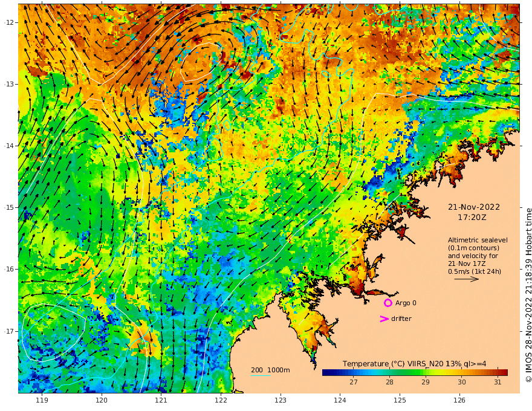Click the IMOS copyright timestamp text
The image size is (532, 411).
point(528,296)
